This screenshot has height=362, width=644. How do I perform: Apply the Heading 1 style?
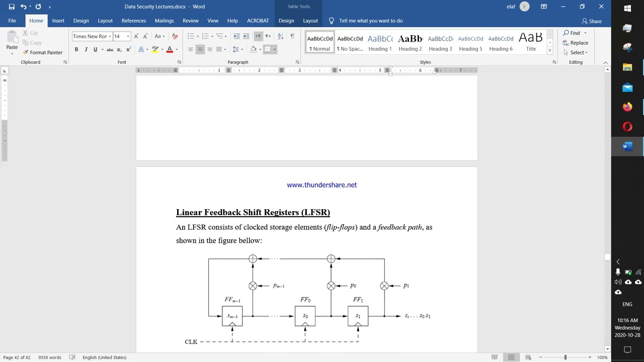point(380,42)
